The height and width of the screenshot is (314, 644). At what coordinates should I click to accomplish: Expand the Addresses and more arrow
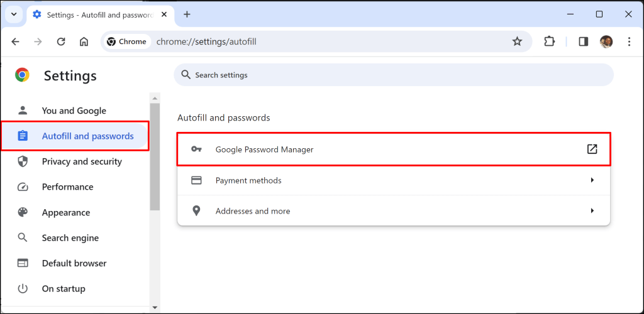point(592,211)
